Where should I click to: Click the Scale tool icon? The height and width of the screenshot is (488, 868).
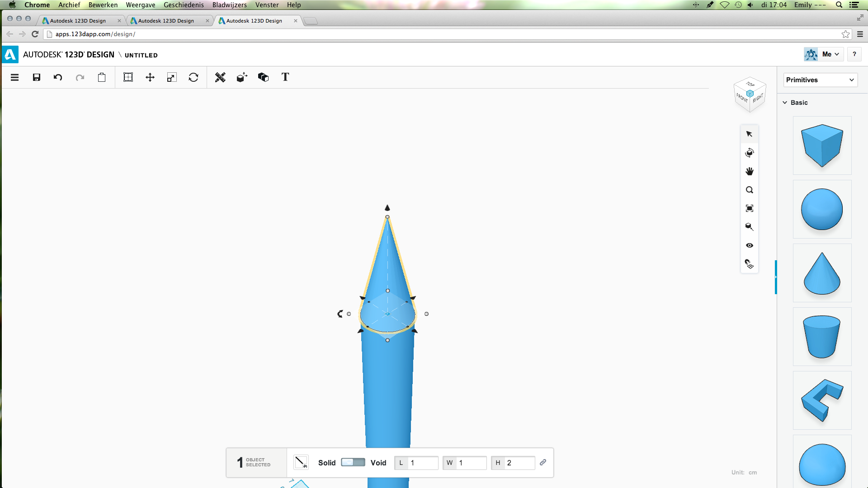point(171,77)
